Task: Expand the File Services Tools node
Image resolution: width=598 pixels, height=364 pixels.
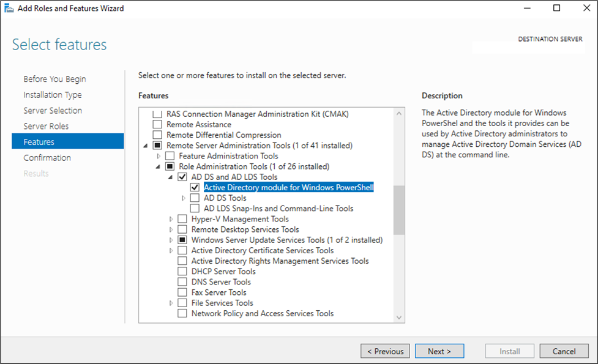Action: tap(171, 303)
